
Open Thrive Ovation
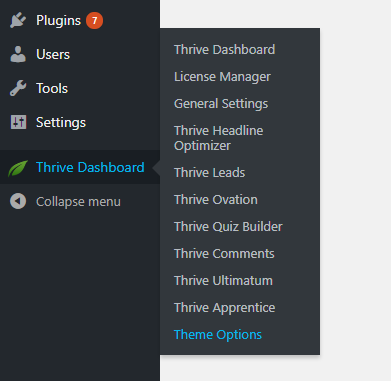(216, 200)
